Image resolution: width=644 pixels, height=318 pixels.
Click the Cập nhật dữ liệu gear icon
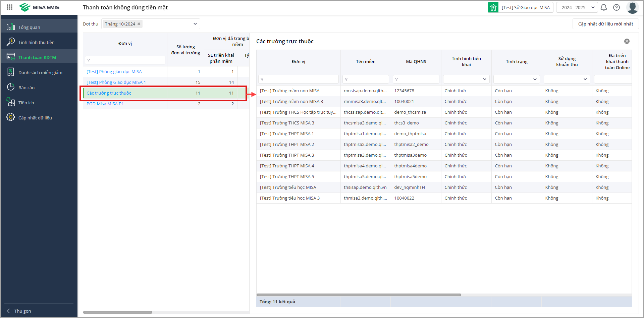[11, 117]
